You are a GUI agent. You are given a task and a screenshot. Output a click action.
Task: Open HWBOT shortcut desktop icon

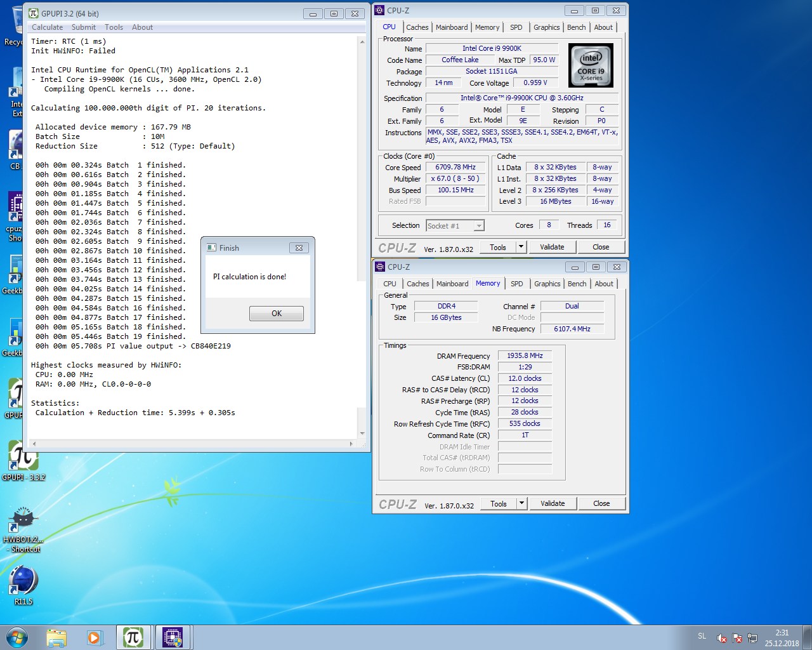pos(23,531)
